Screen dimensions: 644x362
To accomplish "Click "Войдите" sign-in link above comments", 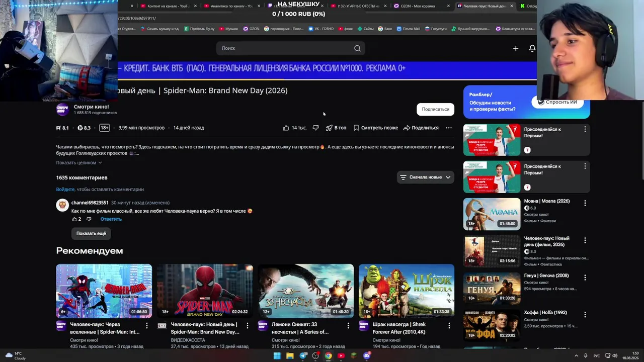I will coord(65,190).
